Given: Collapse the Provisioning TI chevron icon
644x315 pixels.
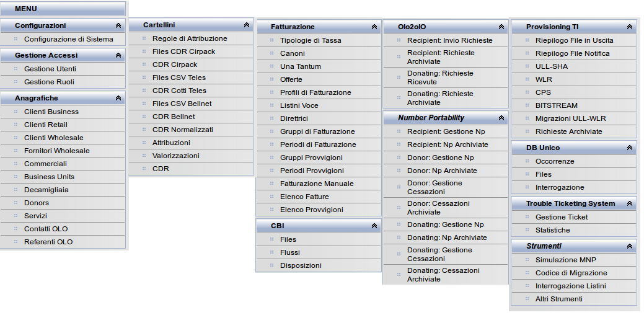Looking at the screenshot, I should click(x=630, y=27).
